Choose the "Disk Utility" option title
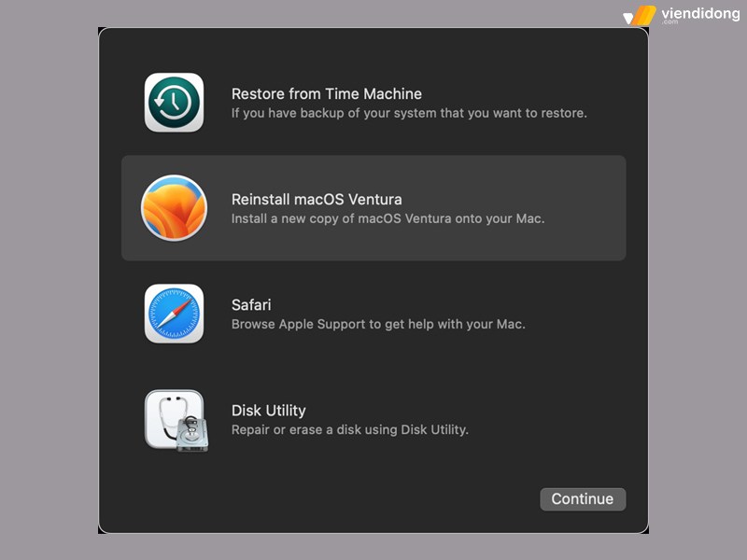 [x=268, y=411]
